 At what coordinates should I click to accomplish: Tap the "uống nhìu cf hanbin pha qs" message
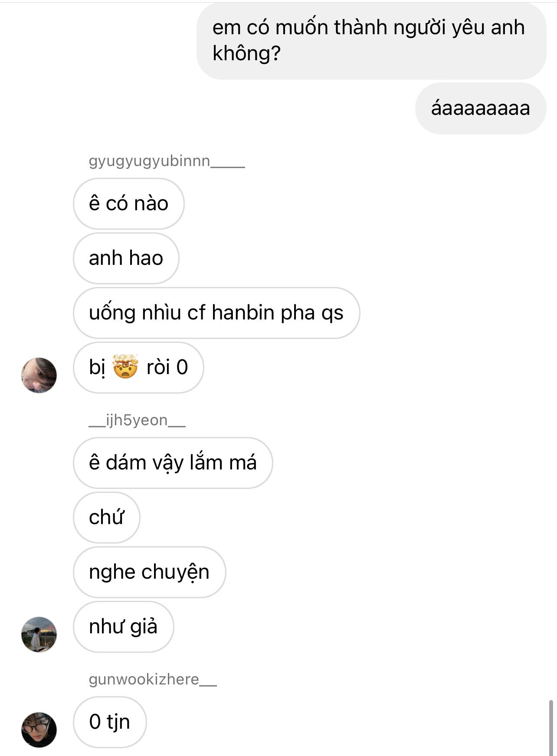[216, 313]
